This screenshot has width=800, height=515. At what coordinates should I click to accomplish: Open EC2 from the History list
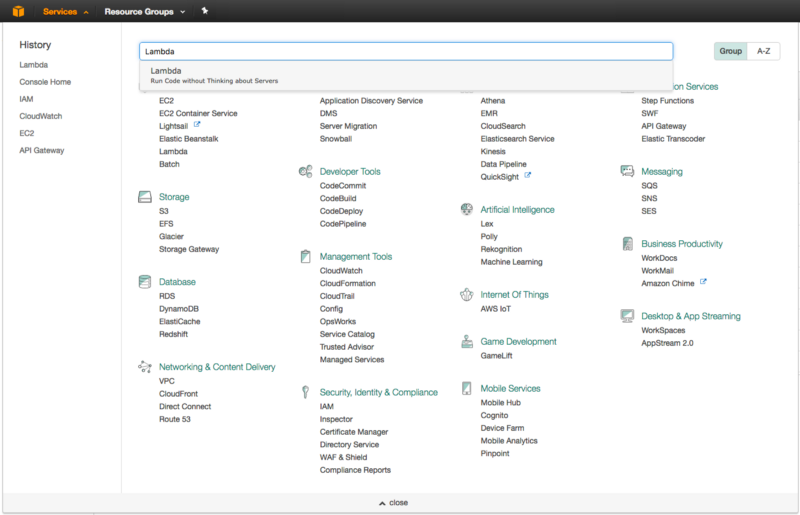click(27, 133)
